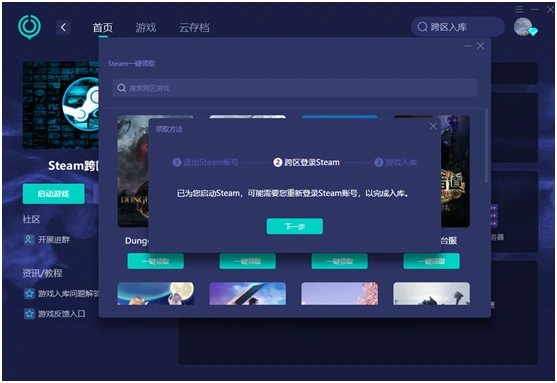Click the search magnifier in 跨区入库 box

pyautogui.click(x=422, y=27)
